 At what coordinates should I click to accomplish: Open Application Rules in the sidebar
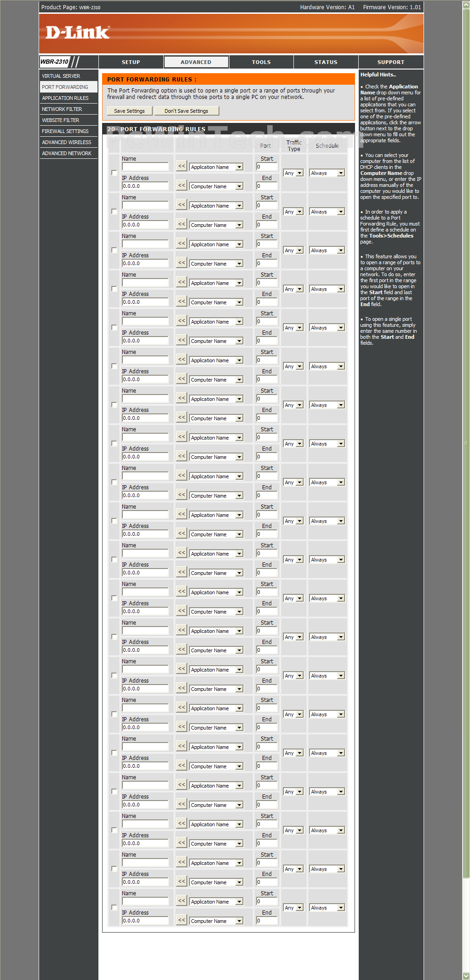(69, 98)
